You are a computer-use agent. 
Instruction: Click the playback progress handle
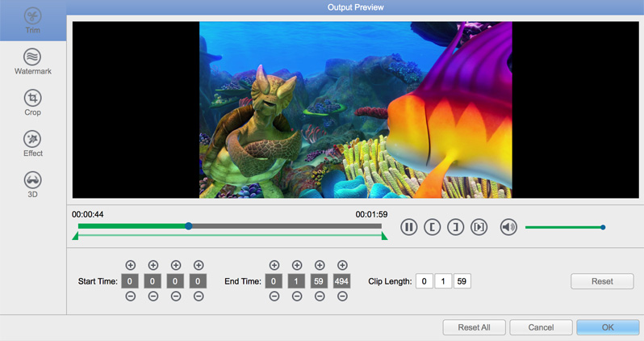[189, 226]
